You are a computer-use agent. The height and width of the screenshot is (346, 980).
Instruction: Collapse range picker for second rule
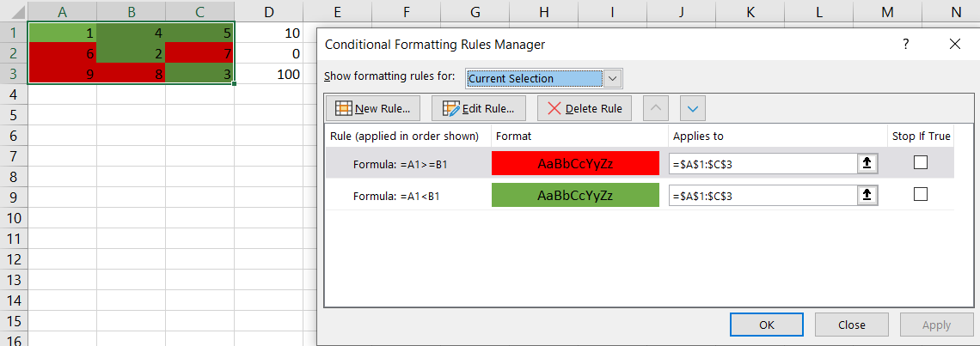(868, 195)
